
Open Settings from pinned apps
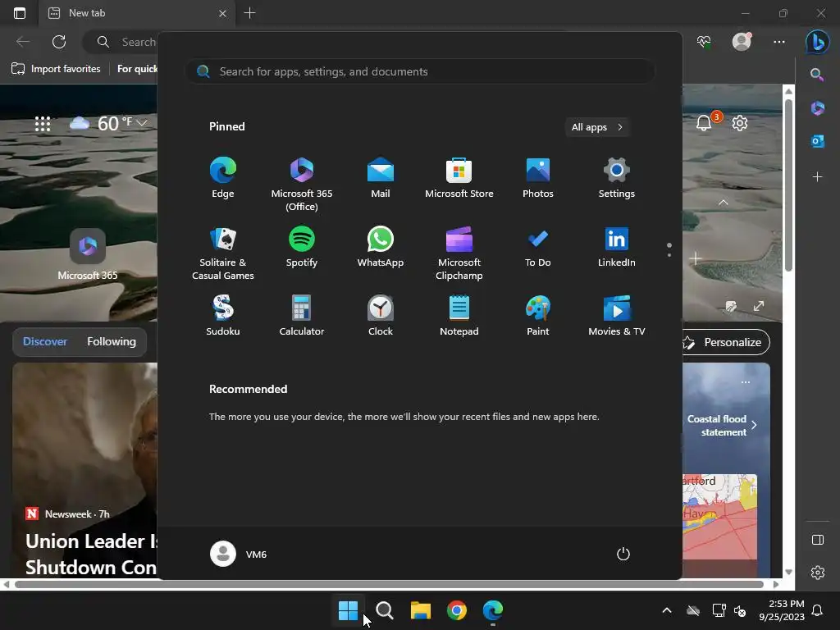[617, 178]
